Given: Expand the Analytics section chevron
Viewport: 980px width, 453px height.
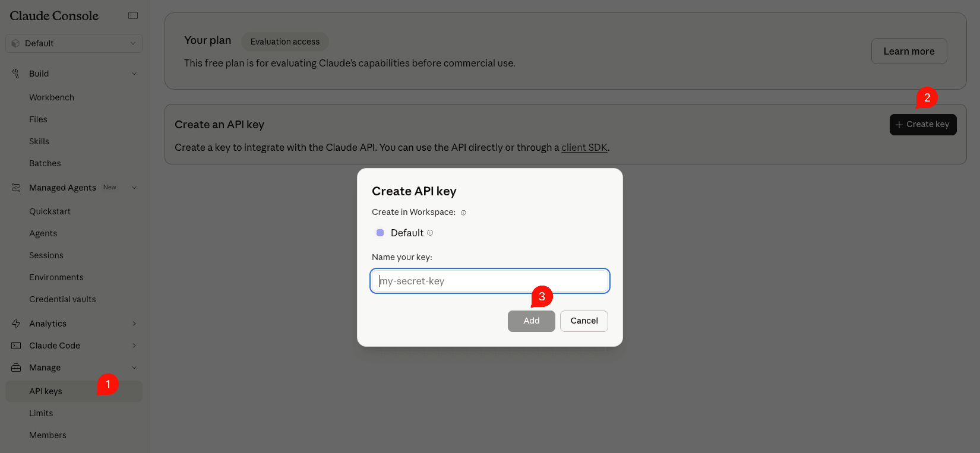Looking at the screenshot, I should coord(134,324).
